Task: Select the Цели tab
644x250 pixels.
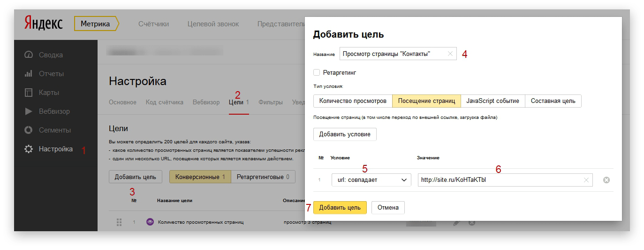Action: pyautogui.click(x=239, y=102)
